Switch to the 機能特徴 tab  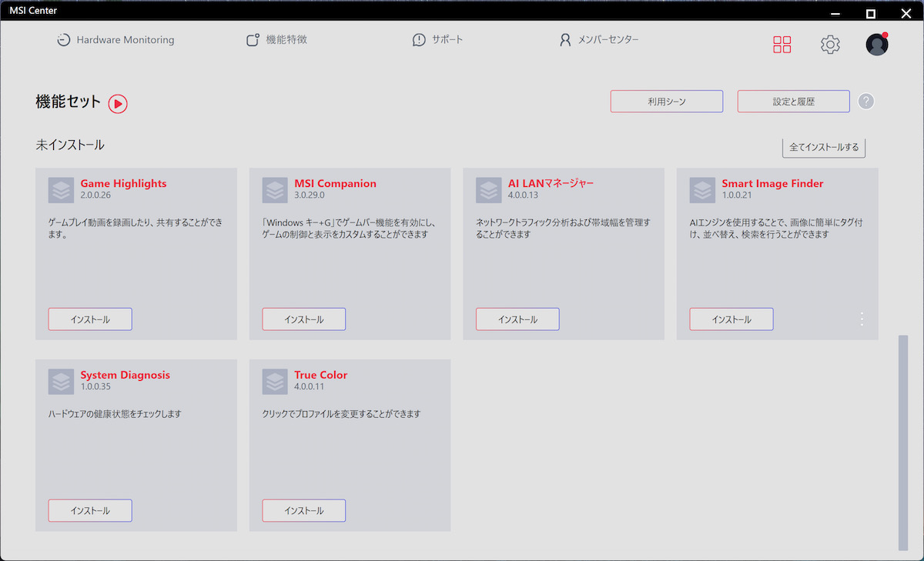click(x=276, y=40)
